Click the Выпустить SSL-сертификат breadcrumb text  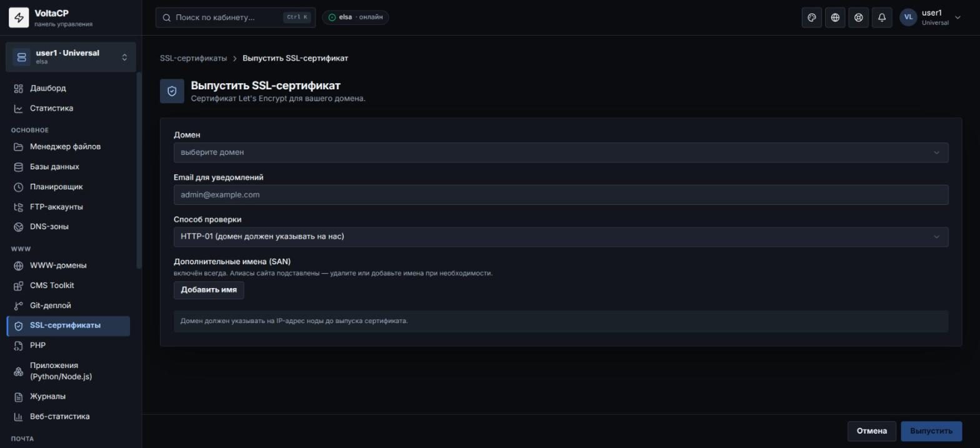pos(295,58)
